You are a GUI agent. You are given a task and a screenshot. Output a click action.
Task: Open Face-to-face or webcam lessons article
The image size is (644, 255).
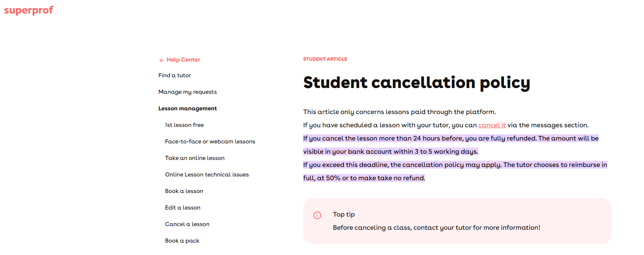click(x=210, y=142)
